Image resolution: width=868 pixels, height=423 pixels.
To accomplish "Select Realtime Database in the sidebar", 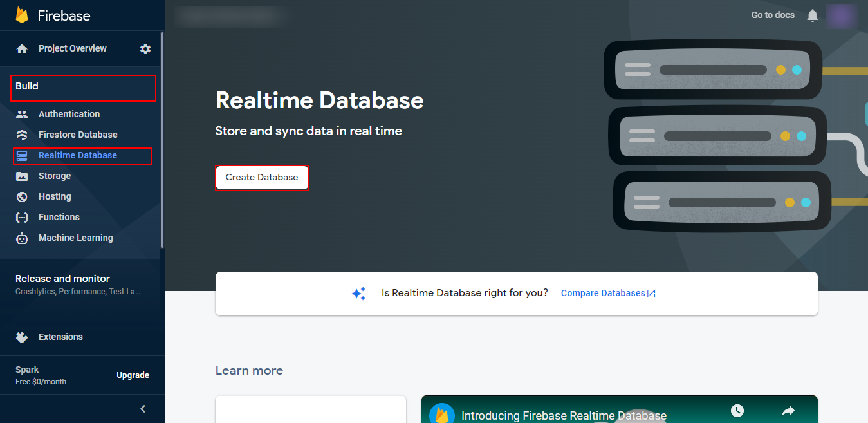I will [78, 156].
